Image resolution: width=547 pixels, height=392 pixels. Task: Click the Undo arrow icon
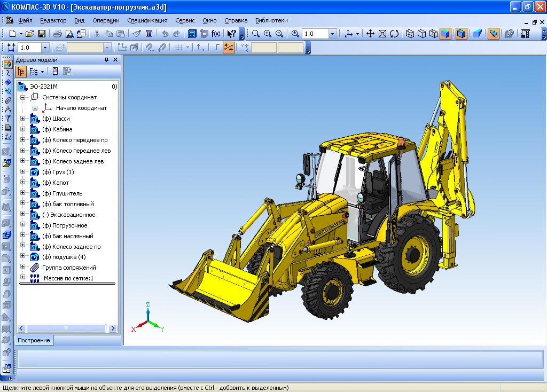[x=165, y=34]
